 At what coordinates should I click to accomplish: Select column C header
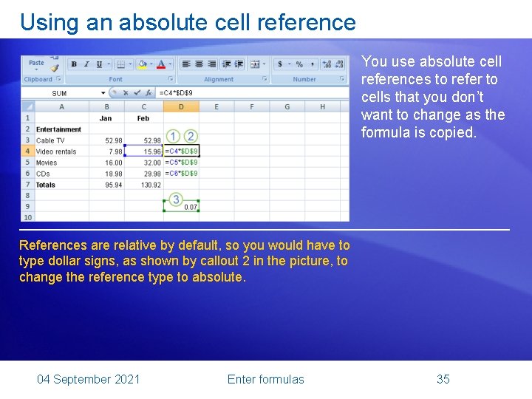(x=144, y=107)
